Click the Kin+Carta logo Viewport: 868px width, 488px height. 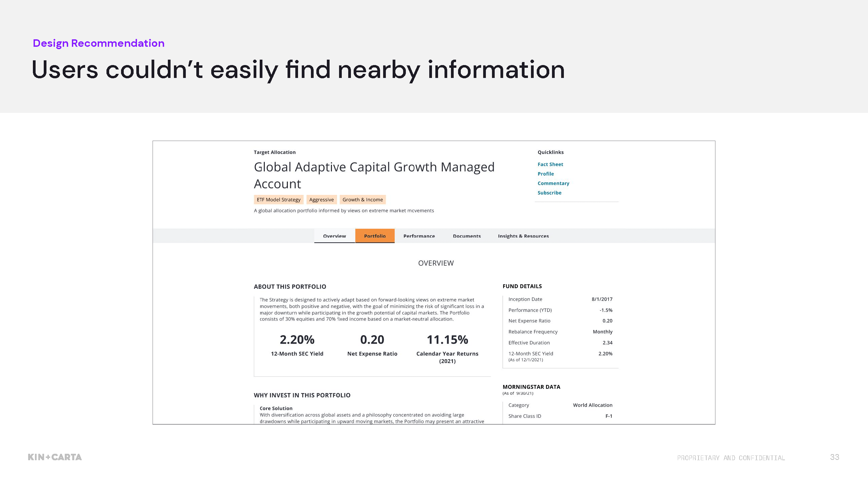[55, 457]
